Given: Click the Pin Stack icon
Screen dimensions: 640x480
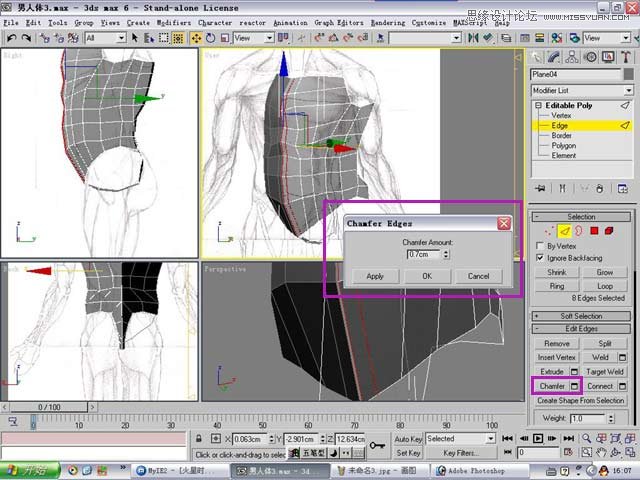Looking at the screenshot, I should (x=541, y=187).
